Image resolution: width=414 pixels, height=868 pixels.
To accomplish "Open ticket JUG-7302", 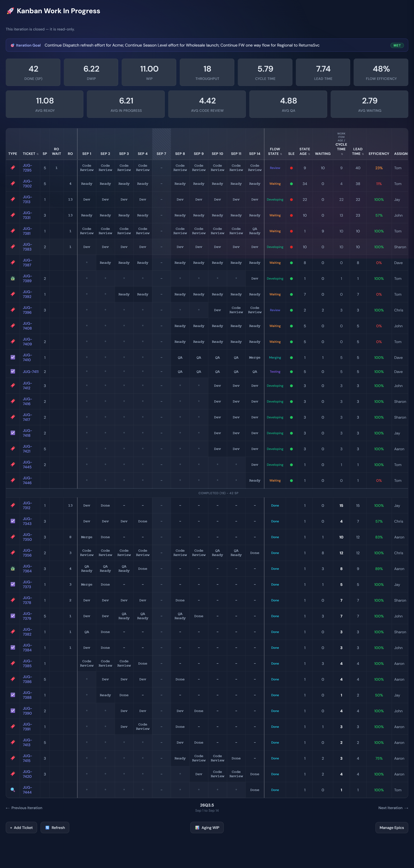I will pos(27,184).
